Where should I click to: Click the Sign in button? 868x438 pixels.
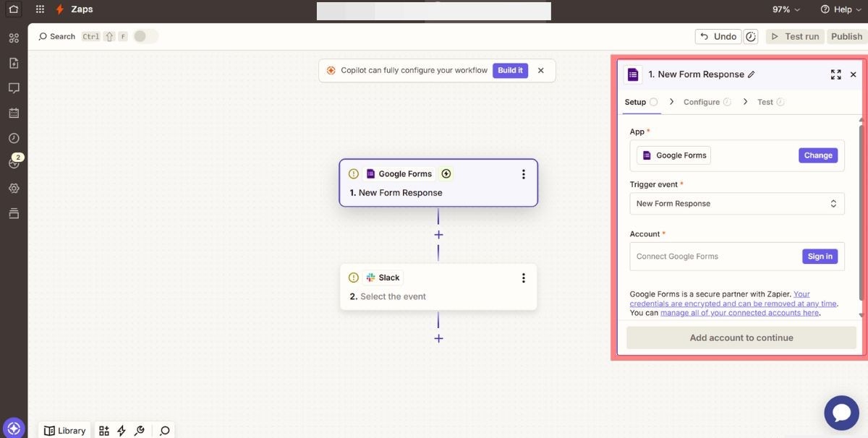[820, 257]
